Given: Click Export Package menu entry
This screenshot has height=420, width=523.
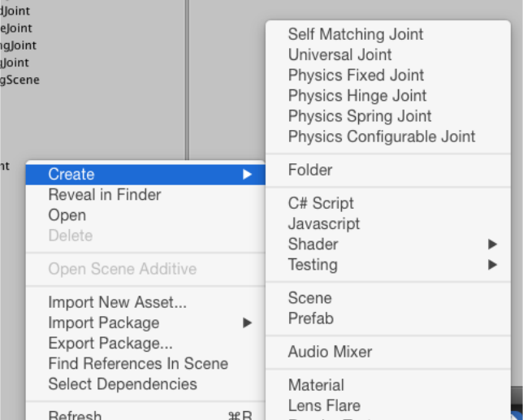Looking at the screenshot, I should tap(110, 344).
